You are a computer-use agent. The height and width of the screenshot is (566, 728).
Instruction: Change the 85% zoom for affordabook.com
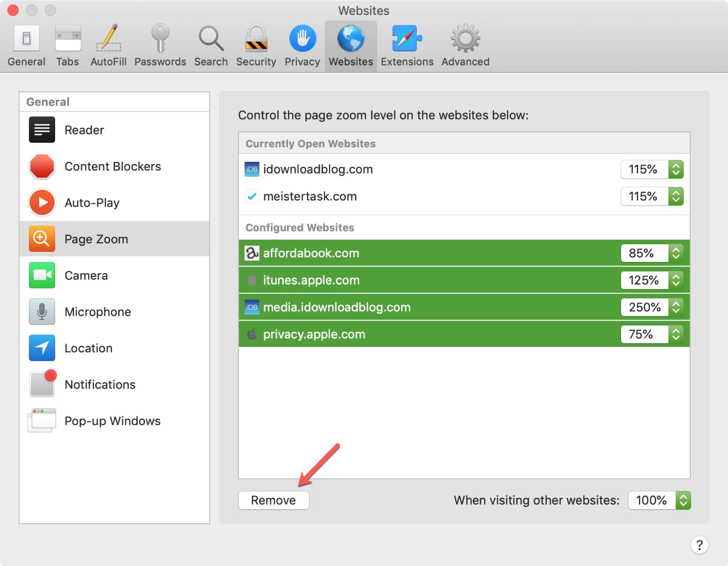tap(652, 253)
